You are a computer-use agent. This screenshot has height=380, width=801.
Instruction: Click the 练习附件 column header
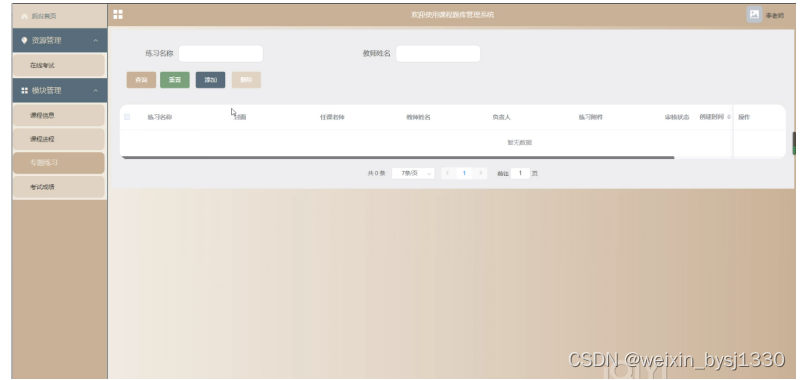click(x=591, y=117)
